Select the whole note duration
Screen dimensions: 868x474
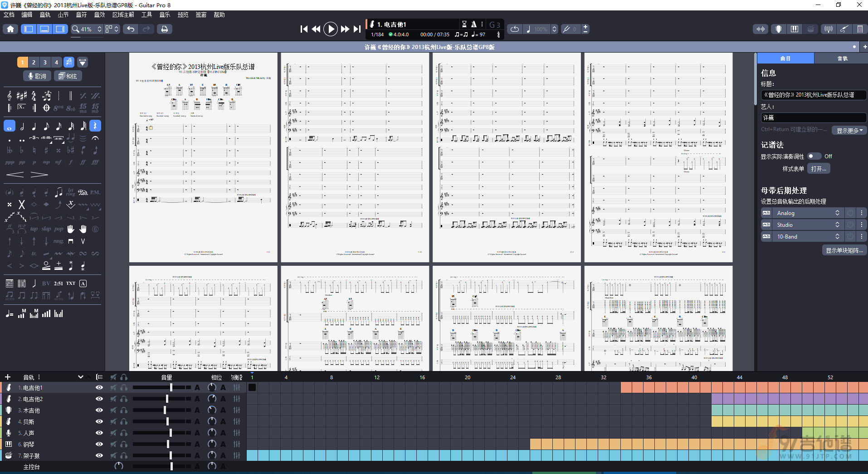10,126
